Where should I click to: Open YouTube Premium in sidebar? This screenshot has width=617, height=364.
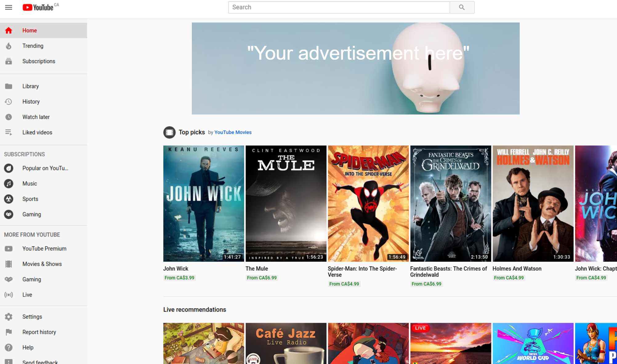point(43,249)
